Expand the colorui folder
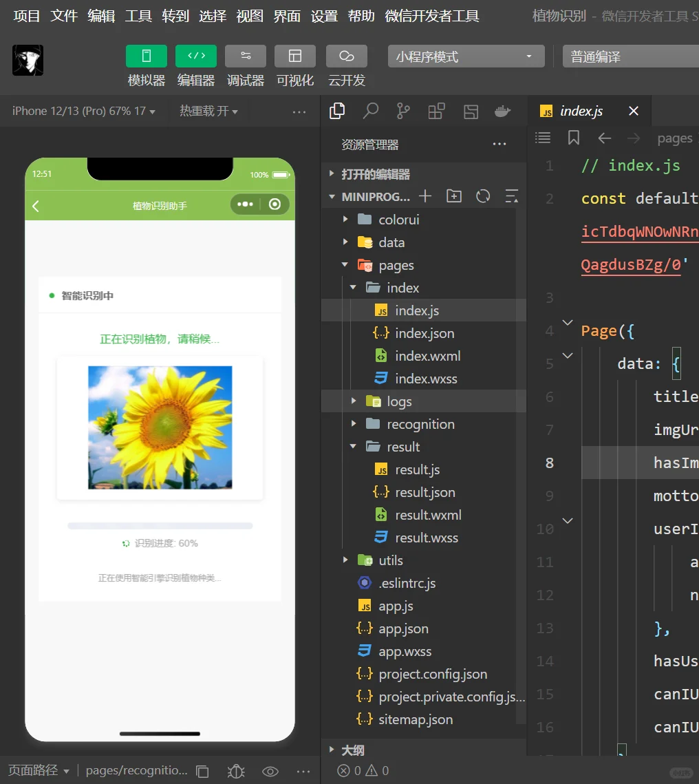 click(x=424, y=220)
